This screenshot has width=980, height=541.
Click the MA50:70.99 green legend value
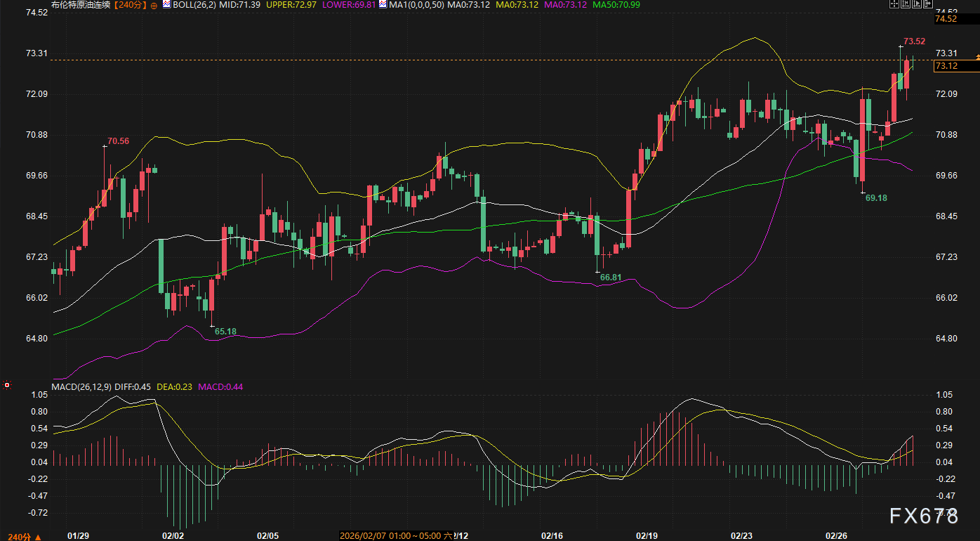pyautogui.click(x=616, y=5)
